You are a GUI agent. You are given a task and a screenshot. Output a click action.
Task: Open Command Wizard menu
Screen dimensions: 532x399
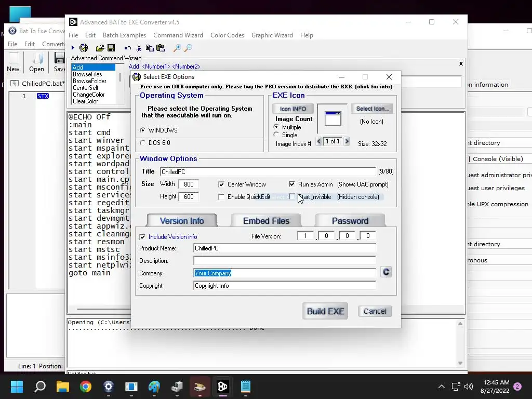(178, 35)
